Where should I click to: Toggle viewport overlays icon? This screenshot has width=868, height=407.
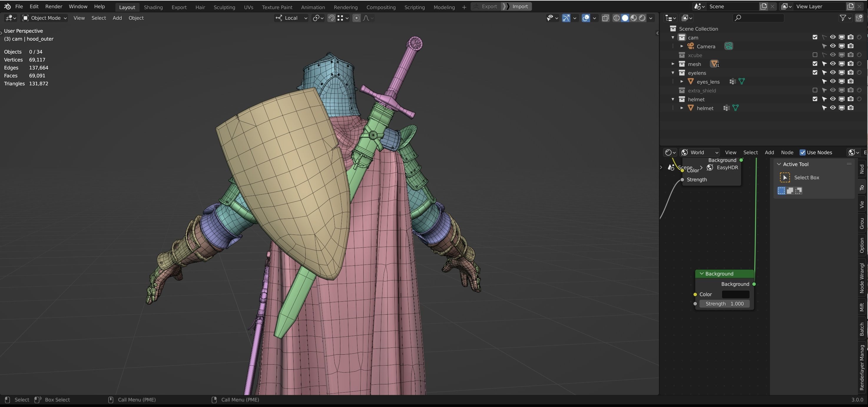click(586, 18)
